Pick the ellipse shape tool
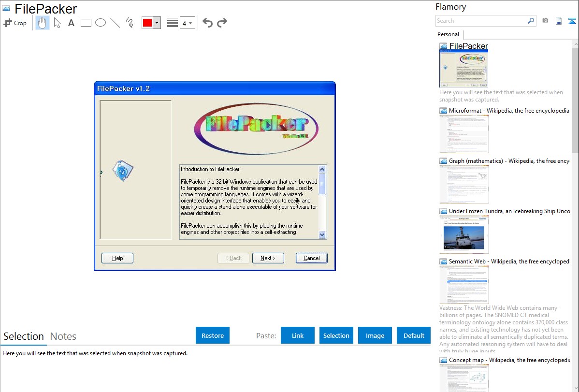This screenshot has width=579, height=392. [x=101, y=23]
